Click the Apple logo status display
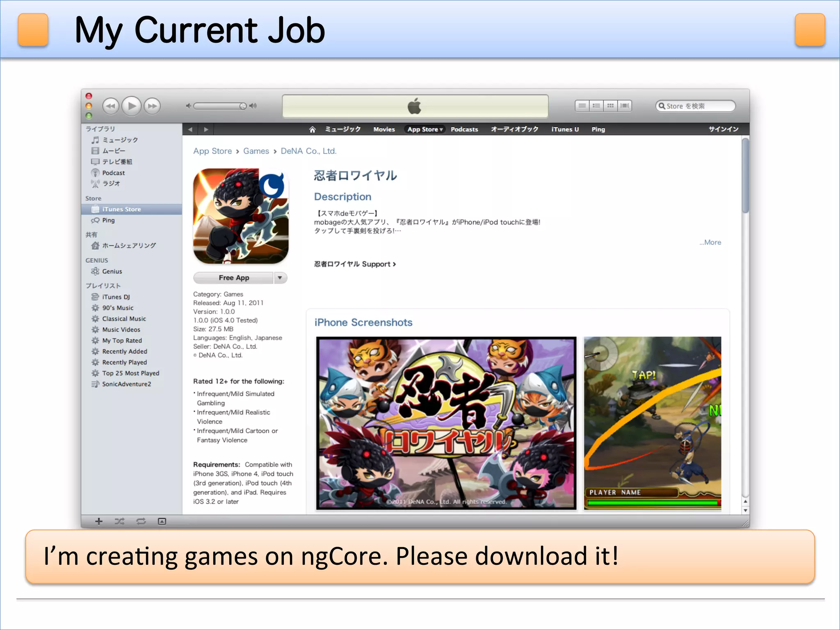The height and width of the screenshot is (630, 840). coord(415,106)
